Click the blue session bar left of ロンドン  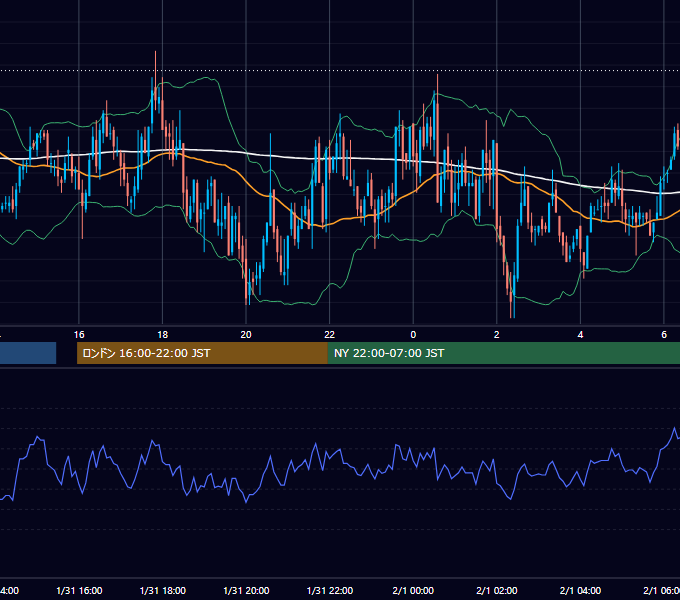click(28, 353)
